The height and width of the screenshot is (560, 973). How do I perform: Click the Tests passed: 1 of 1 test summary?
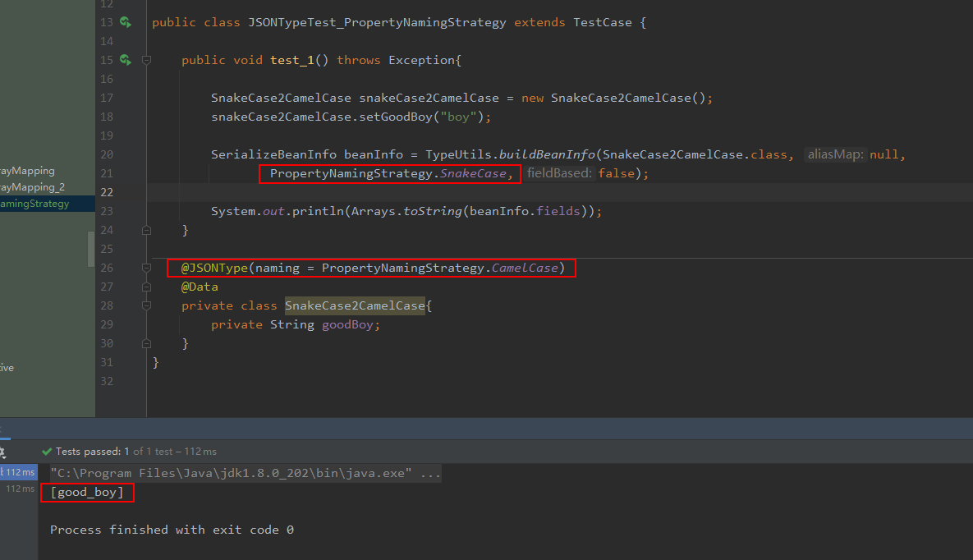[x=136, y=452]
